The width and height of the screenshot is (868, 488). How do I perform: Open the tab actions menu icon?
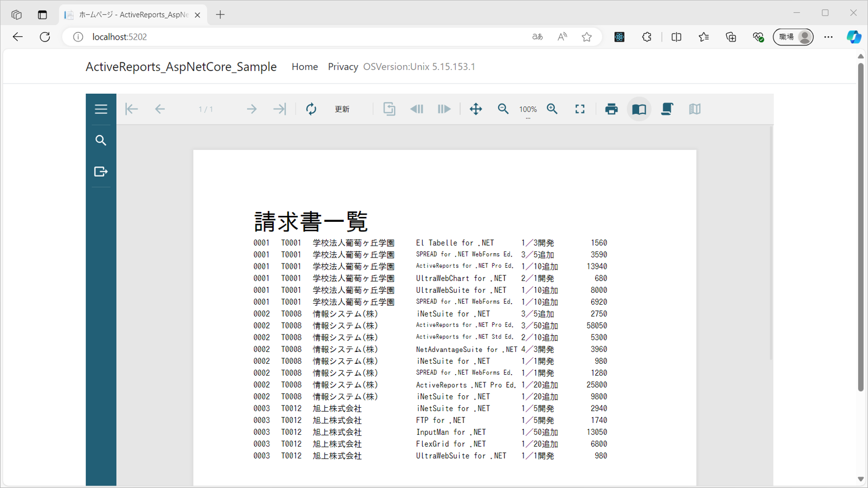click(42, 15)
